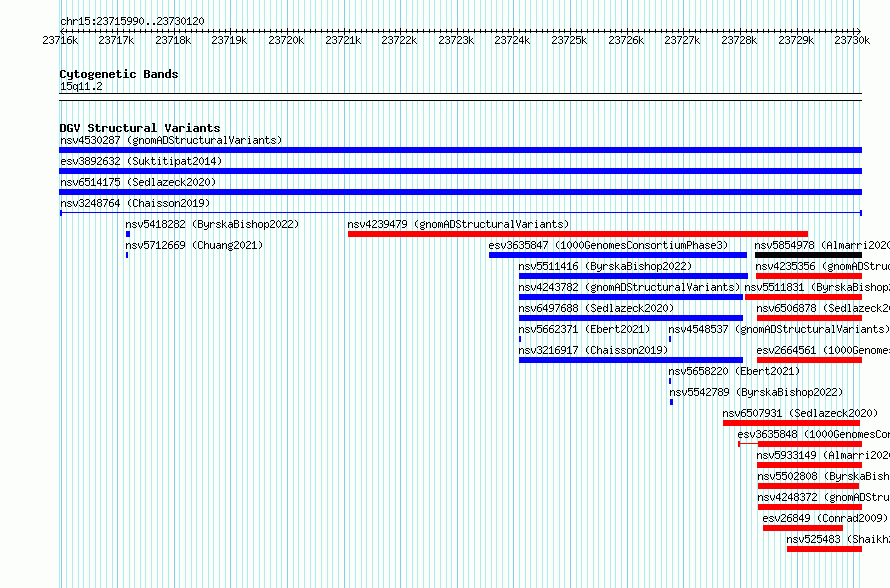Open nsv5511416 ByrskaBishop2022 label
890x588 pixels.
pos(605,266)
